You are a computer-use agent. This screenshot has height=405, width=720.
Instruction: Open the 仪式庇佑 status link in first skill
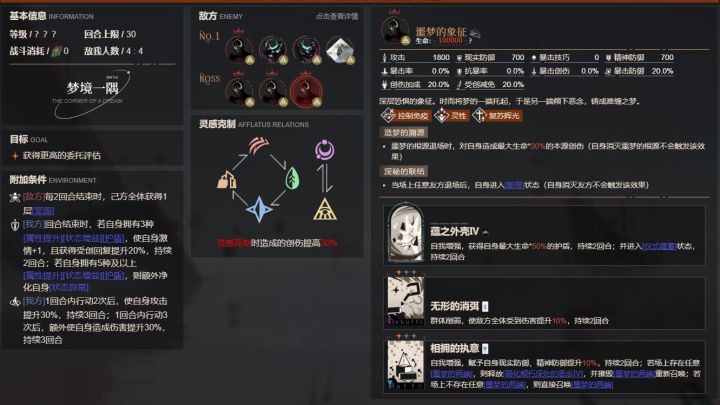coord(659,246)
